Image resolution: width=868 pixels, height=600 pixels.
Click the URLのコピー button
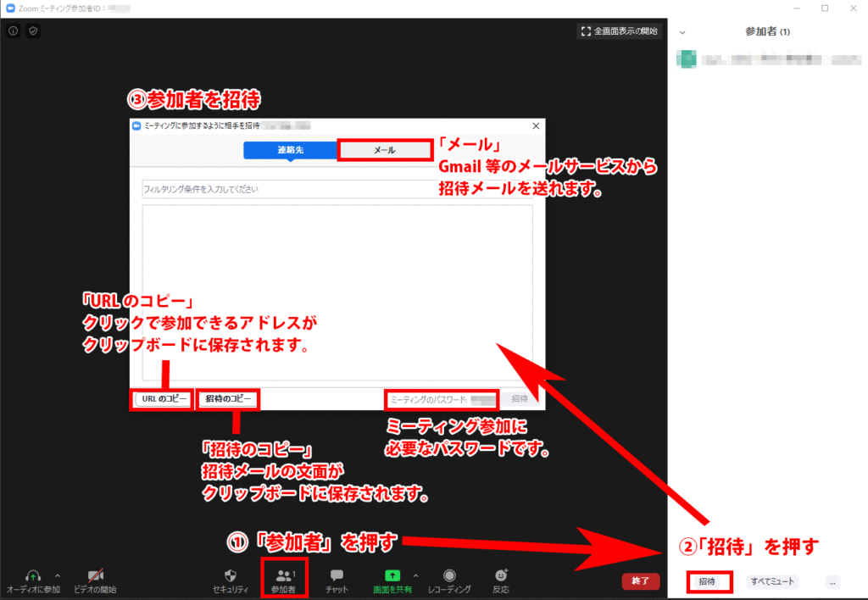161,398
